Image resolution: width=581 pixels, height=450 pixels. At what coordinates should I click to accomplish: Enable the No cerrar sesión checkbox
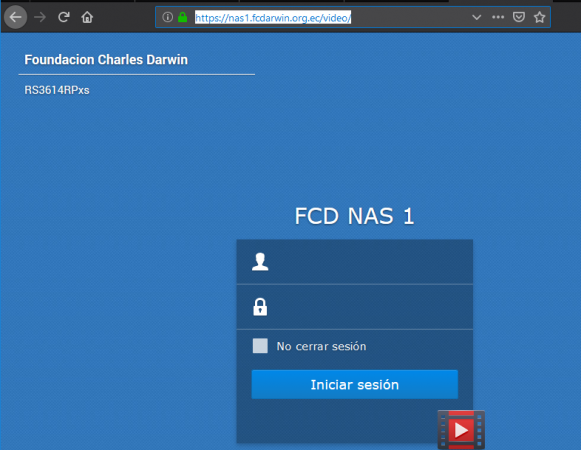coord(260,346)
